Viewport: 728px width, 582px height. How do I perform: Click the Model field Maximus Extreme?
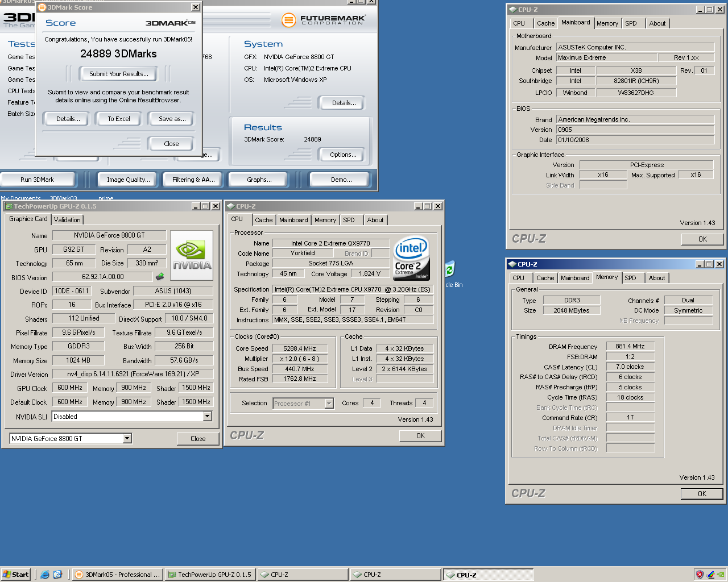(607, 57)
